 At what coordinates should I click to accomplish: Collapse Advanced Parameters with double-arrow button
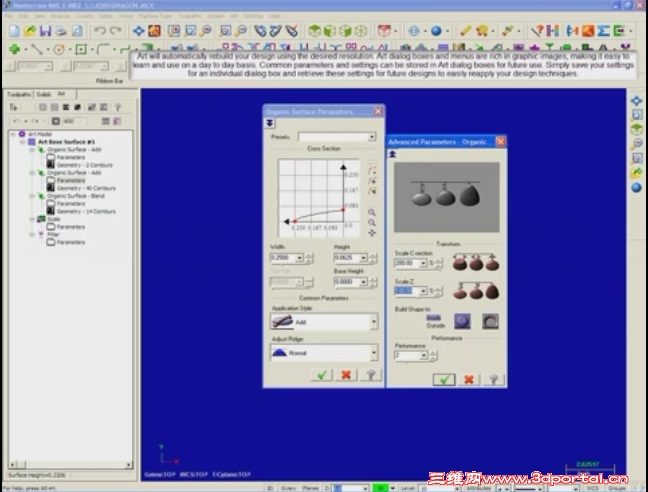(x=392, y=154)
